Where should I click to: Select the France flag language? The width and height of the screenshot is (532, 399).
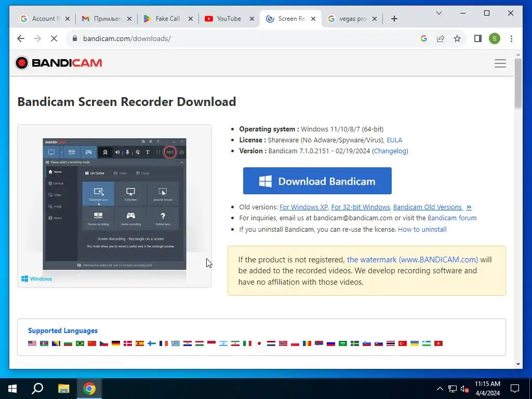[164, 343]
